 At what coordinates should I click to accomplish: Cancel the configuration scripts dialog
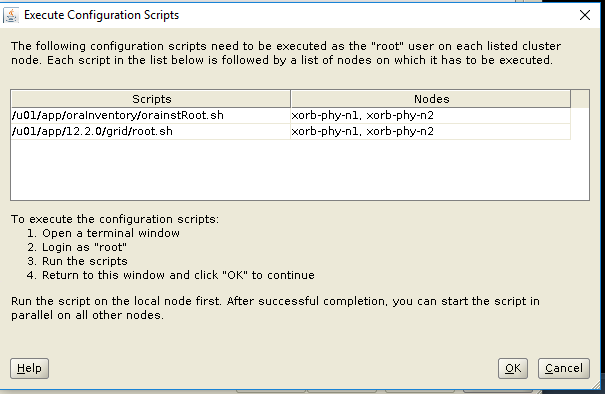(x=564, y=368)
